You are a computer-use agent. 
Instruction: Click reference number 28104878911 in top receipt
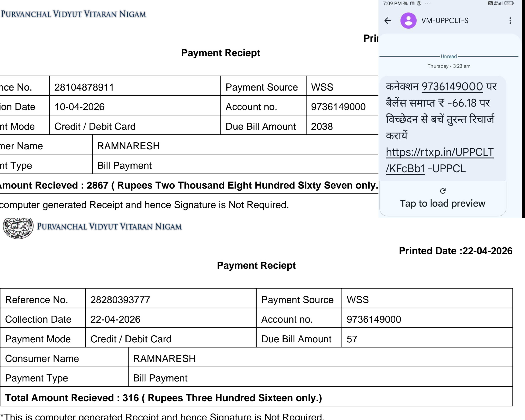click(84, 87)
